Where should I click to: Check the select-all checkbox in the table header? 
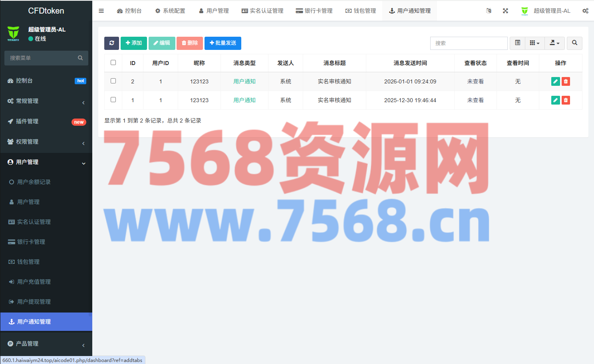pyautogui.click(x=113, y=63)
